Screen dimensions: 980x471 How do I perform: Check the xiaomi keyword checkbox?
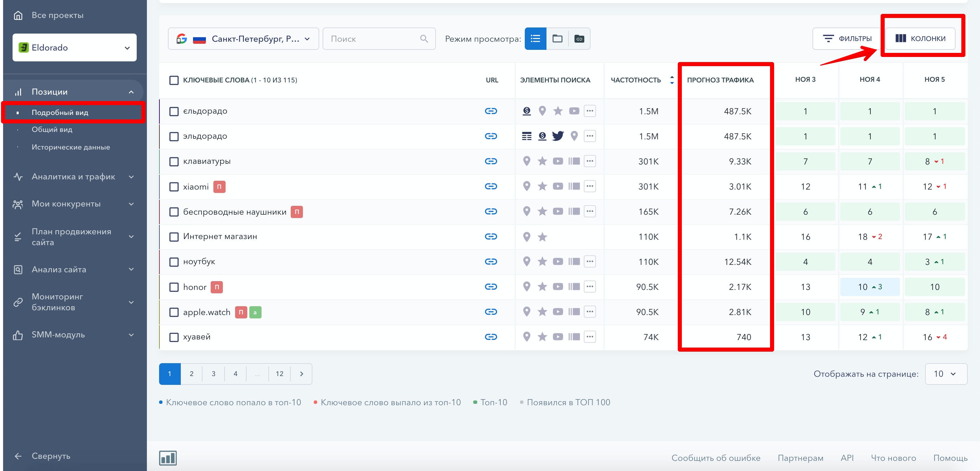point(174,187)
